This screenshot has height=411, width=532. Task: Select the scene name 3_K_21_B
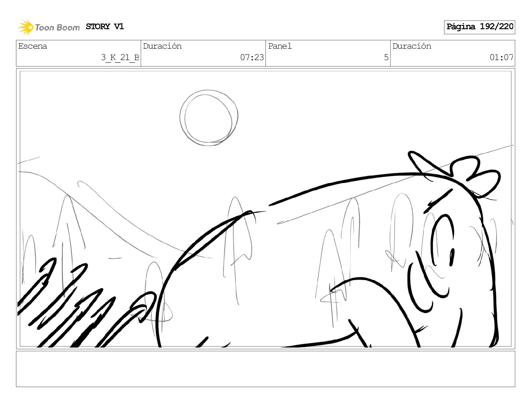[120, 57]
